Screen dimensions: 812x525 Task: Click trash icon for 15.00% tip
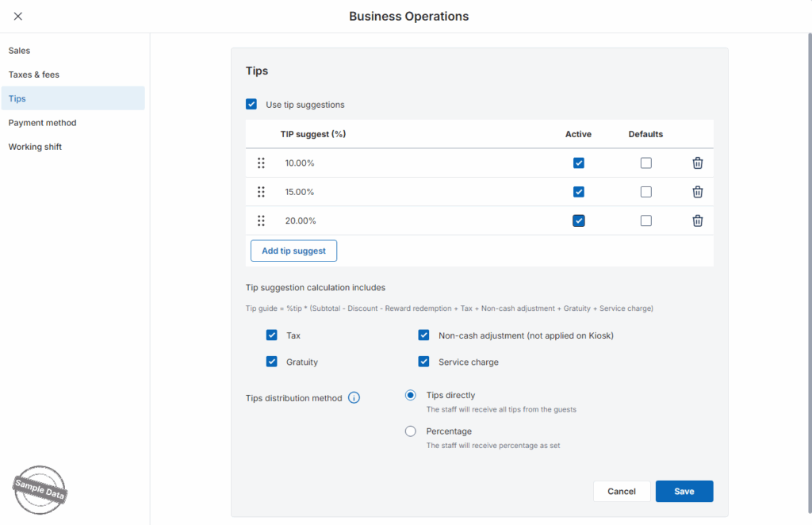(x=697, y=192)
